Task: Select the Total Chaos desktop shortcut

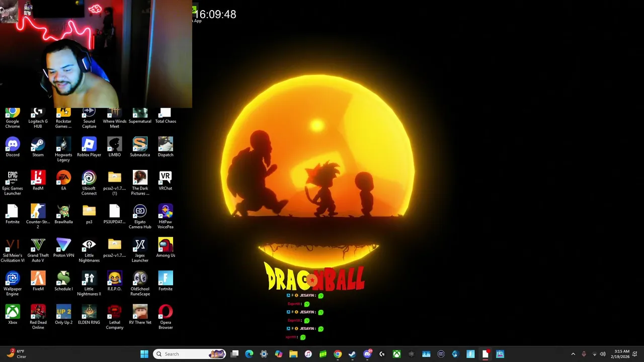Action: tap(166, 116)
